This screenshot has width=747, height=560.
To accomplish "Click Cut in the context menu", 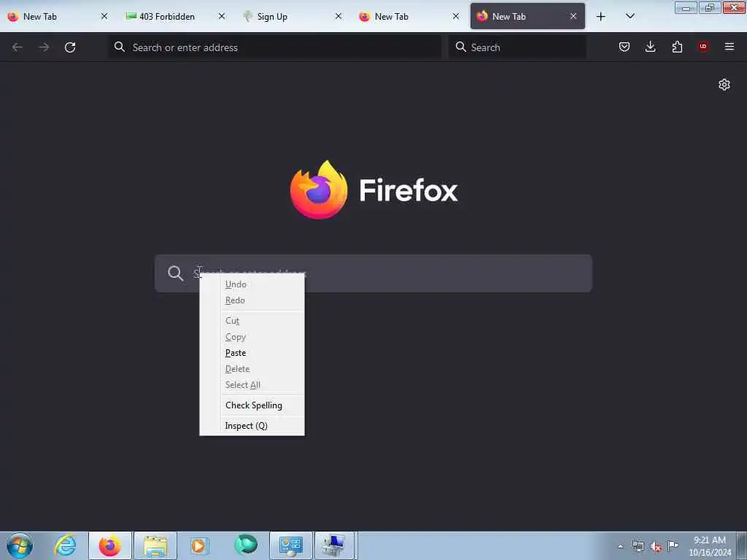I will coord(252,321).
